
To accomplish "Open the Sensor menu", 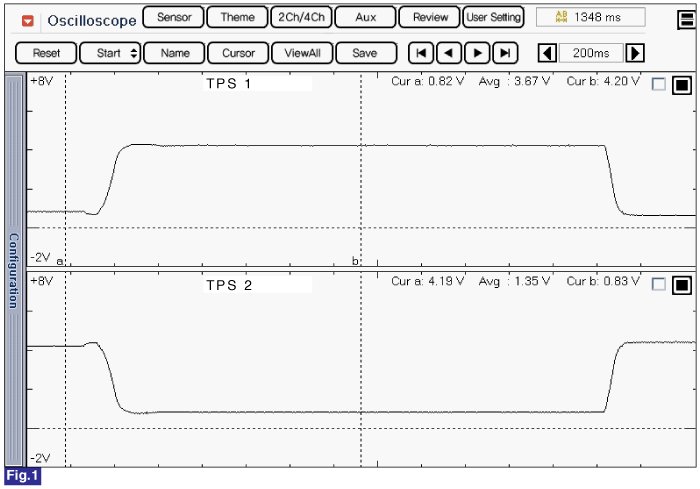I will [x=174, y=17].
